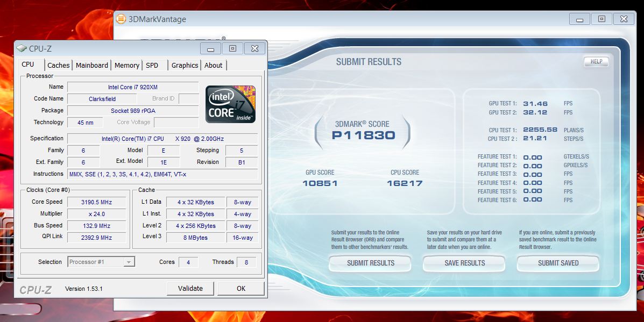644x322 pixels.
Task: Open the Processor #1 selection dropdown
Action: tap(101, 262)
